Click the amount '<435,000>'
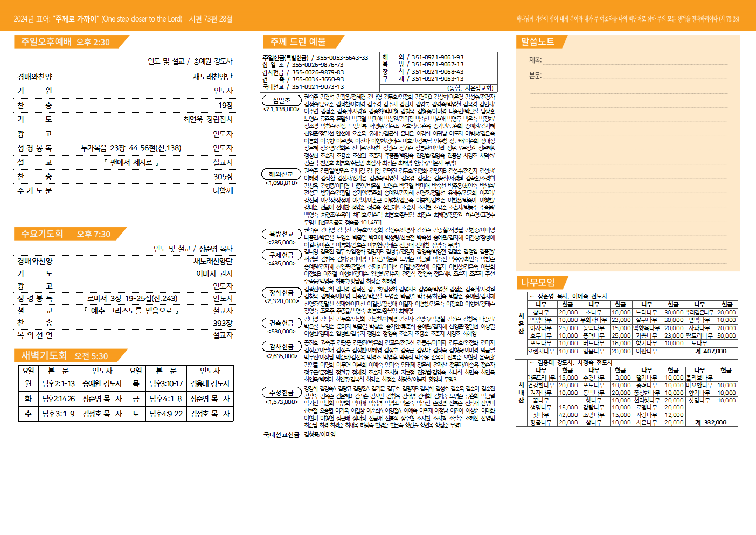Image resolution: width=756 pixels, height=535 pixels. coord(281,263)
